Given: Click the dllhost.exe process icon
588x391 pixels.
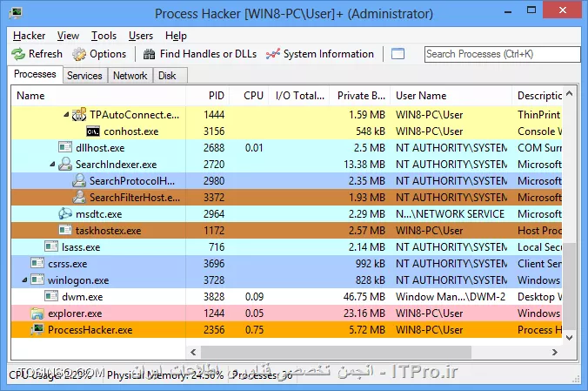Looking at the screenshot, I should 65,148.
